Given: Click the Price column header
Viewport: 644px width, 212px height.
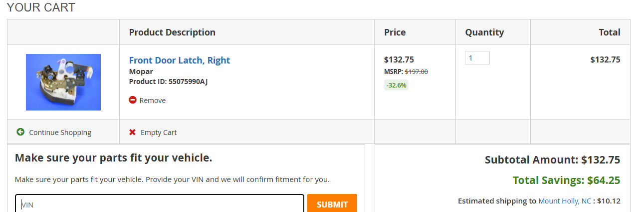Looking at the screenshot, I should tap(395, 32).
